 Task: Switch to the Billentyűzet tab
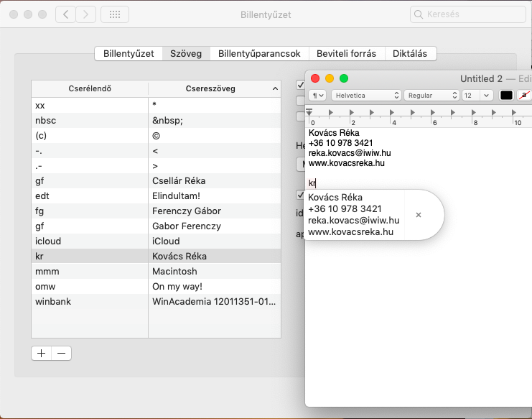tap(129, 54)
